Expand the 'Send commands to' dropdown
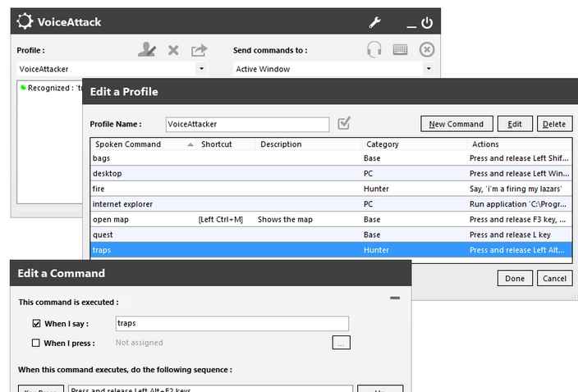578x392 pixels. click(428, 69)
